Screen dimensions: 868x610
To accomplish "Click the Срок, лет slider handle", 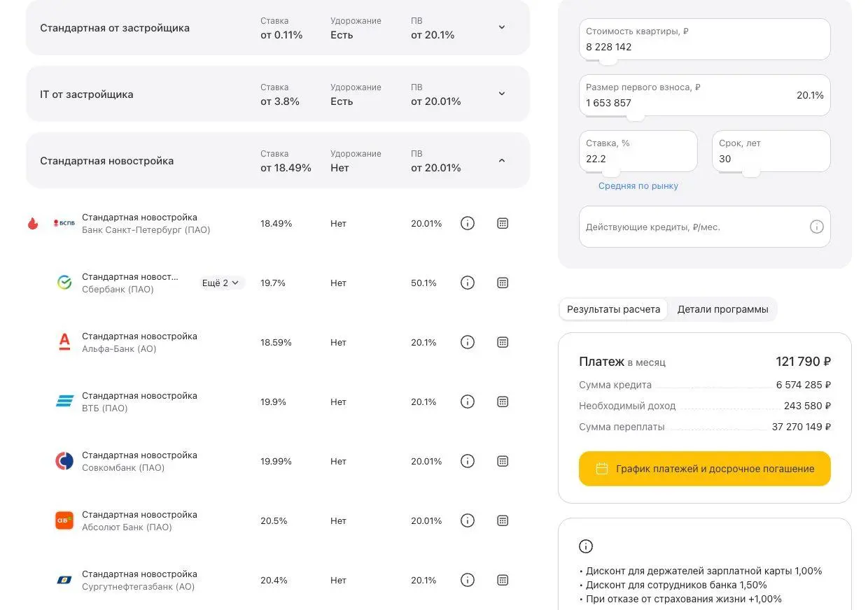I will (750, 172).
